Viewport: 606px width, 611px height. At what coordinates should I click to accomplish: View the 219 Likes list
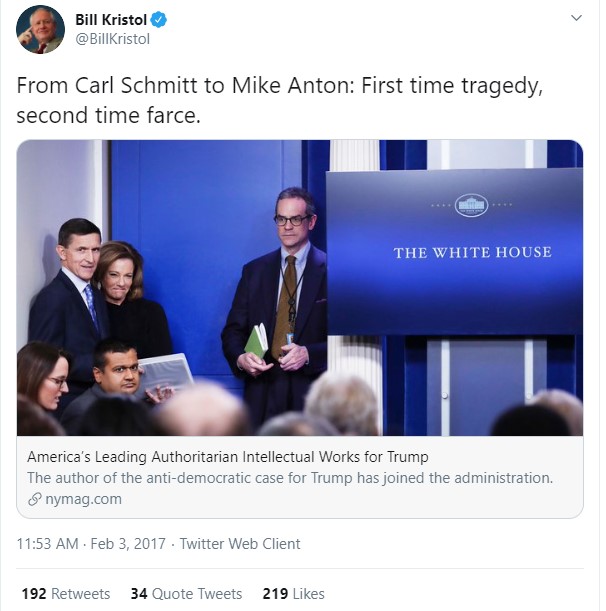tap(293, 594)
